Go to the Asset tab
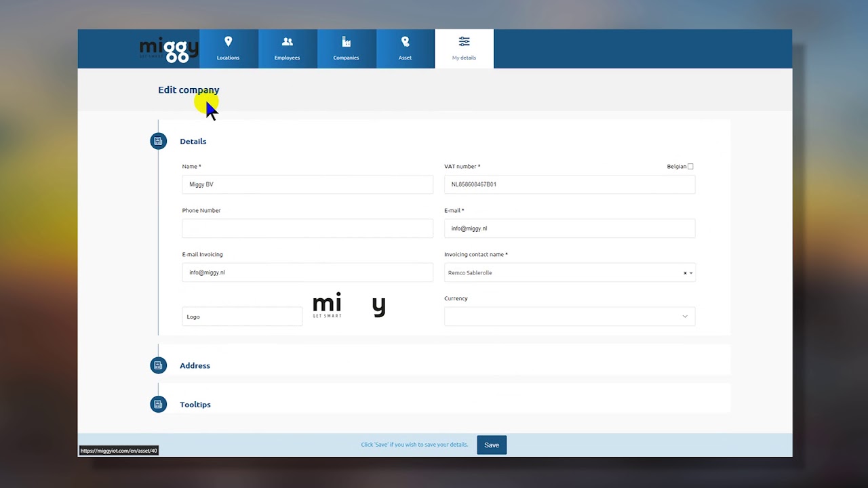Screen dimensions: 868x488 click(x=406, y=49)
